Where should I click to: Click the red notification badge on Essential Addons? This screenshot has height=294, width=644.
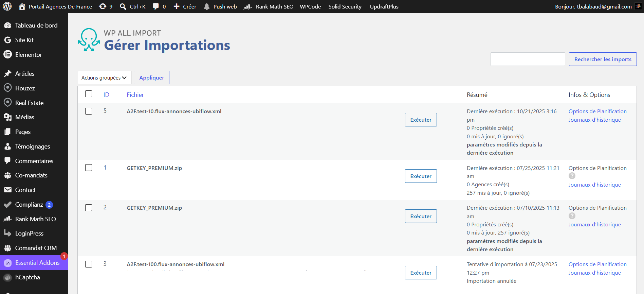click(x=64, y=256)
